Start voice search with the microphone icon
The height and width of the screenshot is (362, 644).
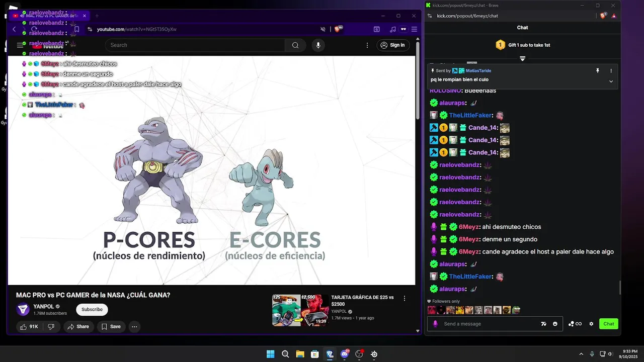coord(318,45)
